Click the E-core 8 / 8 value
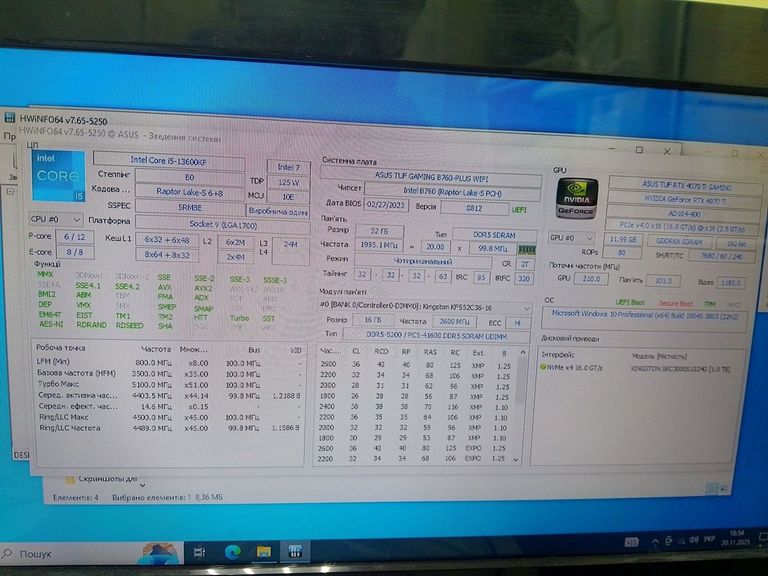This screenshot has height=576, width=768. point(75,252)
